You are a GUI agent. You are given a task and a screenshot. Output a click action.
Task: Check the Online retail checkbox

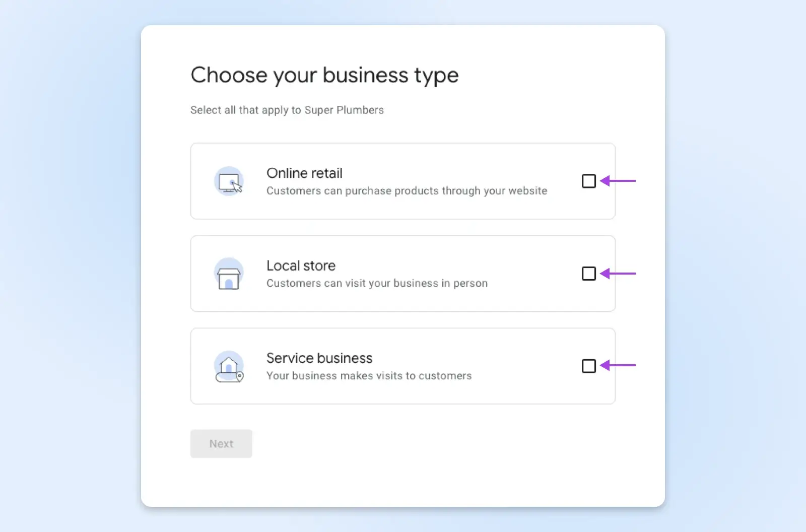pyautogui.click(x=588, y=181)
